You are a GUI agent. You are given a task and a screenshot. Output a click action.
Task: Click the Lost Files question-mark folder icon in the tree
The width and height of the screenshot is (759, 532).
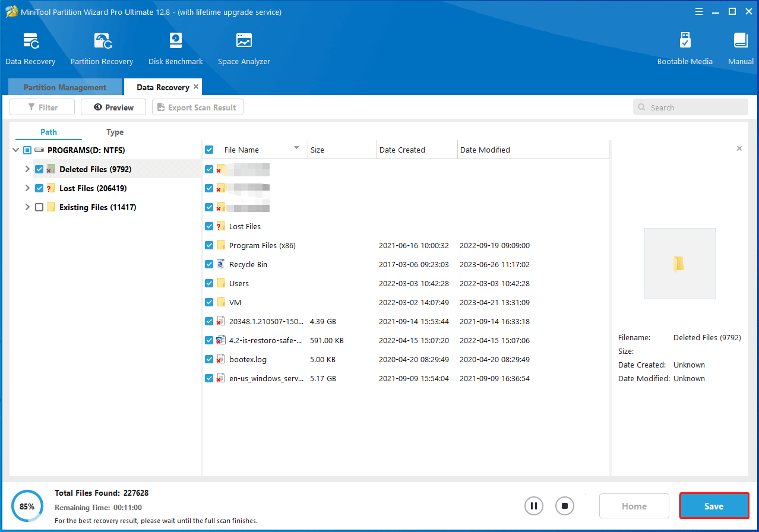point(50,188)
